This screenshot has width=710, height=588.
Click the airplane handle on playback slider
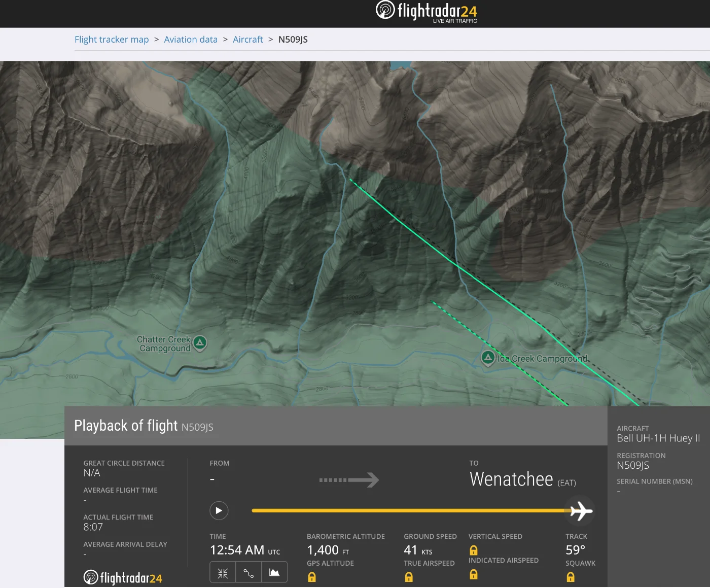(580, 510)
